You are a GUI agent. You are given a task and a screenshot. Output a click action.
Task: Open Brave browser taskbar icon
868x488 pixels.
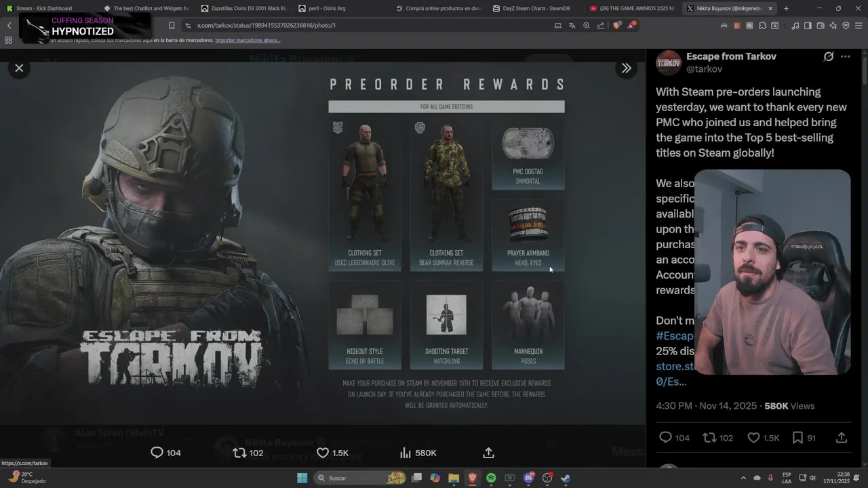[473, 478]
